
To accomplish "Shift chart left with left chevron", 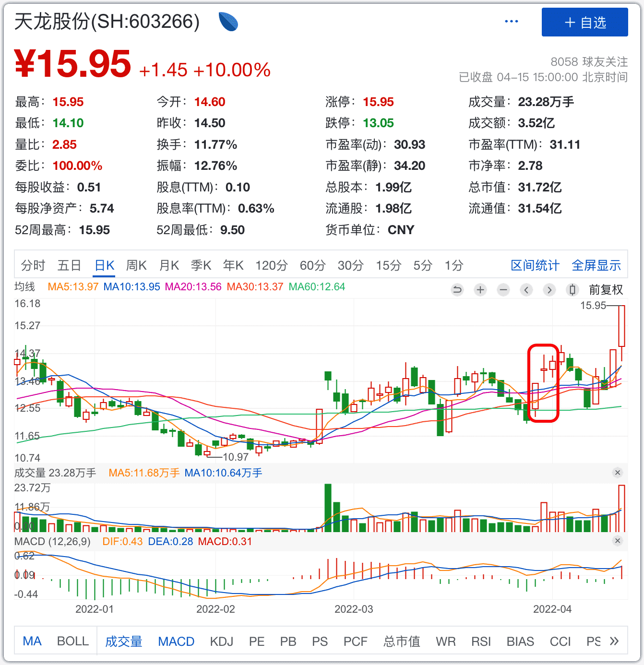I will pos(526,290).
